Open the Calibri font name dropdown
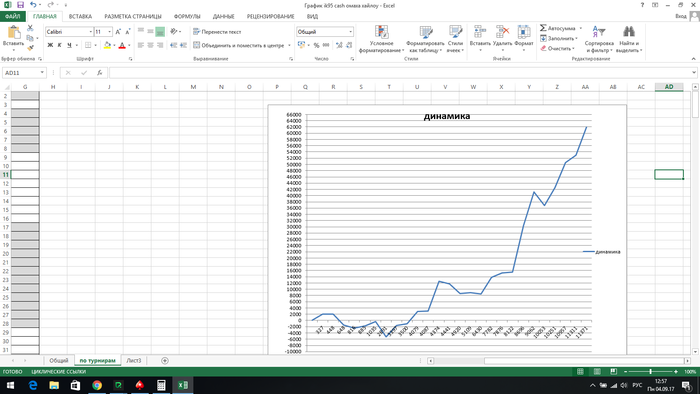 coord(91,32)
